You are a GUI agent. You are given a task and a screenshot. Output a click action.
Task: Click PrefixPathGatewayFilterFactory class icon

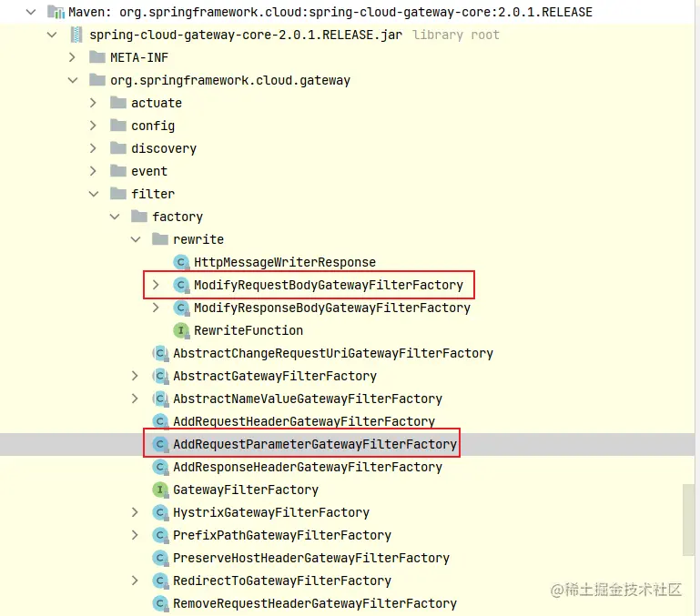(x=160, y=535)
